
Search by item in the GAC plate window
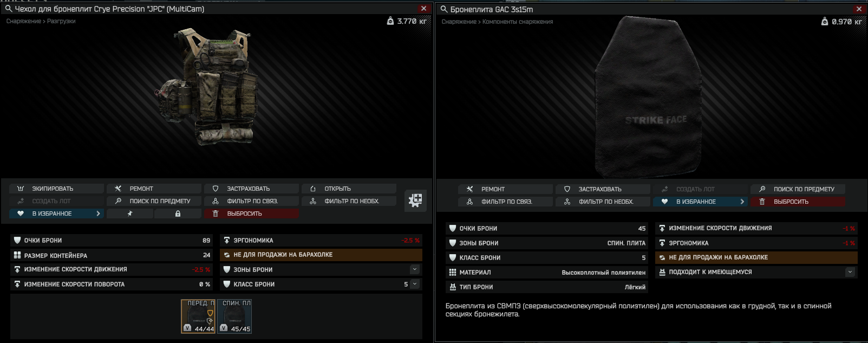coord(798,189)
